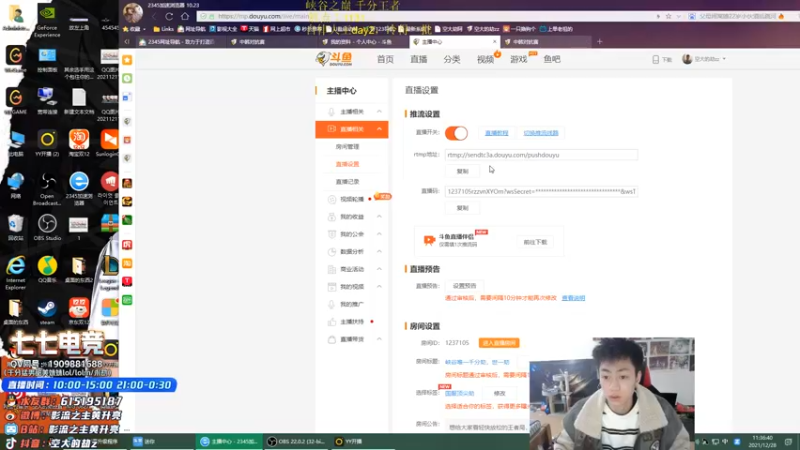Click into the stream key field
Image resolution: width=800 pixels, height=450 pixels.
pyautogui.click(x=541, y=191)
